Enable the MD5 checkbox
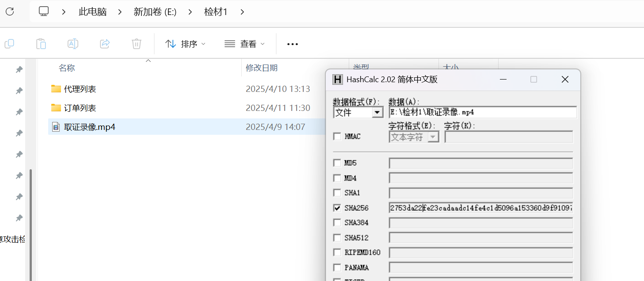This screenshot has width=644, height=281. [x=337, y=163]
